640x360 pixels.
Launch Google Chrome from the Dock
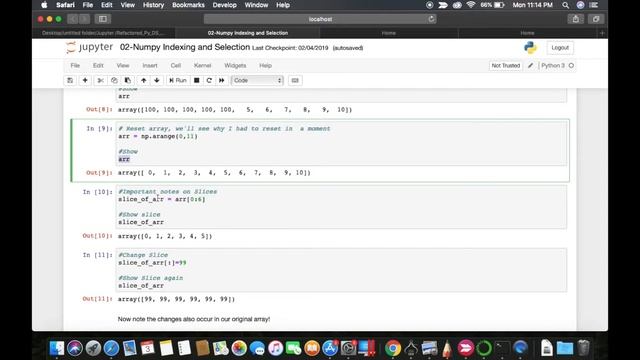click(393, 348)
